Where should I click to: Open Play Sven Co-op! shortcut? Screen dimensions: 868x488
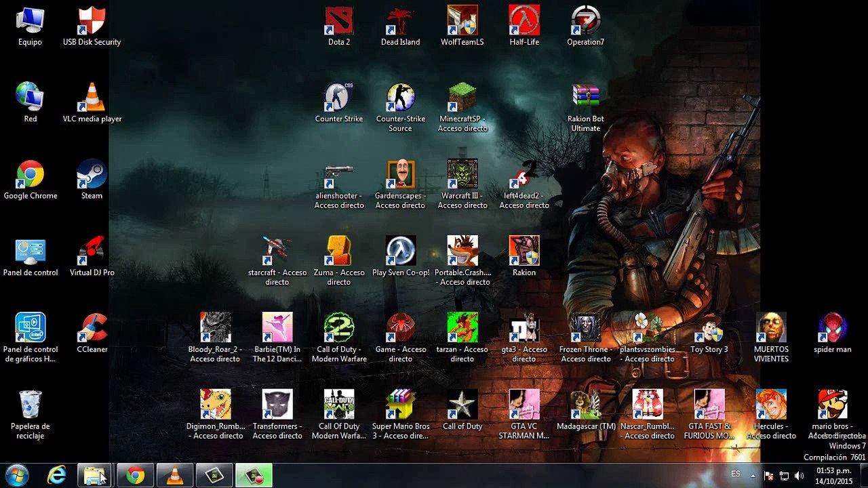pos(401,257)
